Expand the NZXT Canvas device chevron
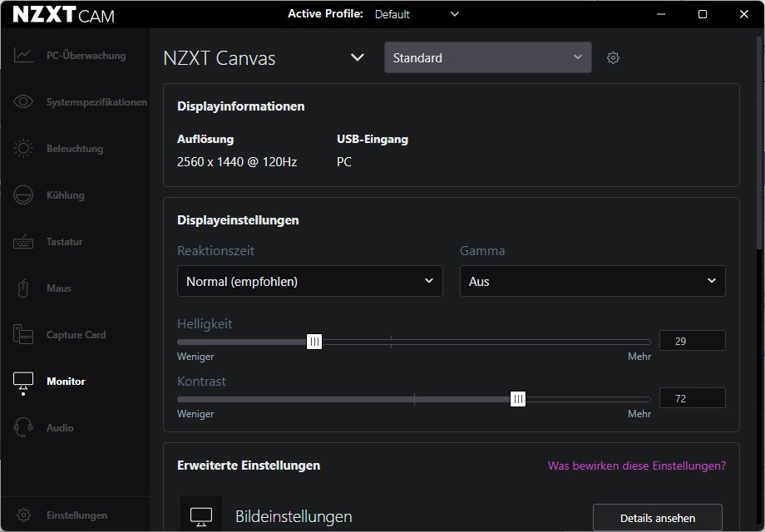 [358, 57]
